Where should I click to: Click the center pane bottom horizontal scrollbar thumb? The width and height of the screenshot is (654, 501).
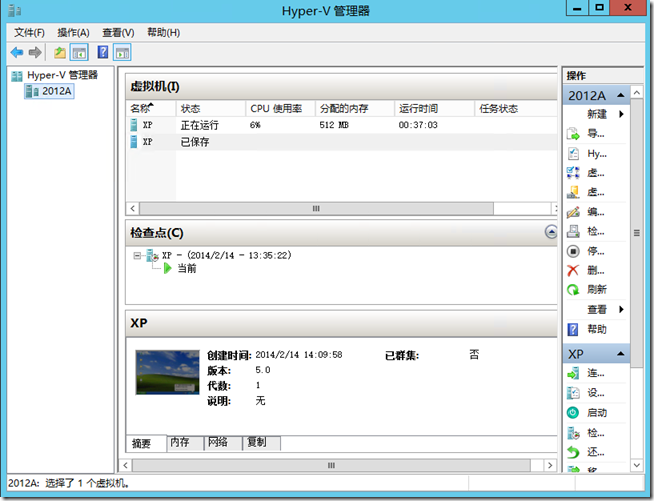tap(331, 465)
